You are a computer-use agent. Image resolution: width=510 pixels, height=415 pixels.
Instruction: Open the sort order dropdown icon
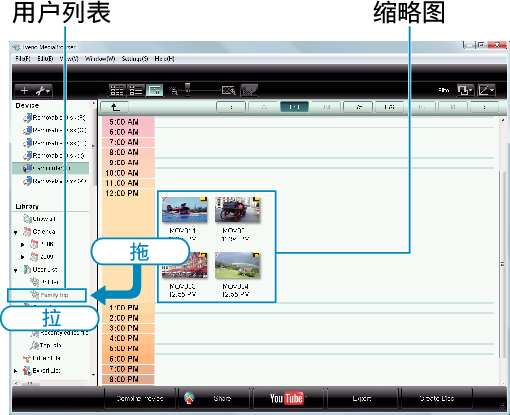click(x=486, y=90)
